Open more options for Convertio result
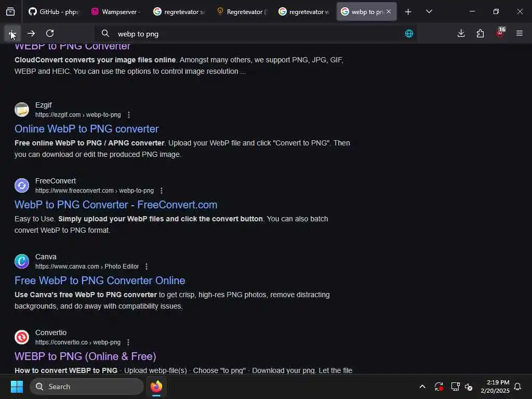532x399 pixels. tap(128, 342)
